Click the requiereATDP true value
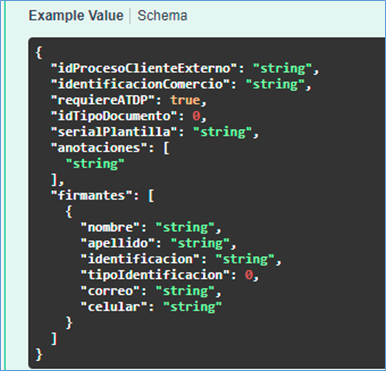 tap(185, 100)
